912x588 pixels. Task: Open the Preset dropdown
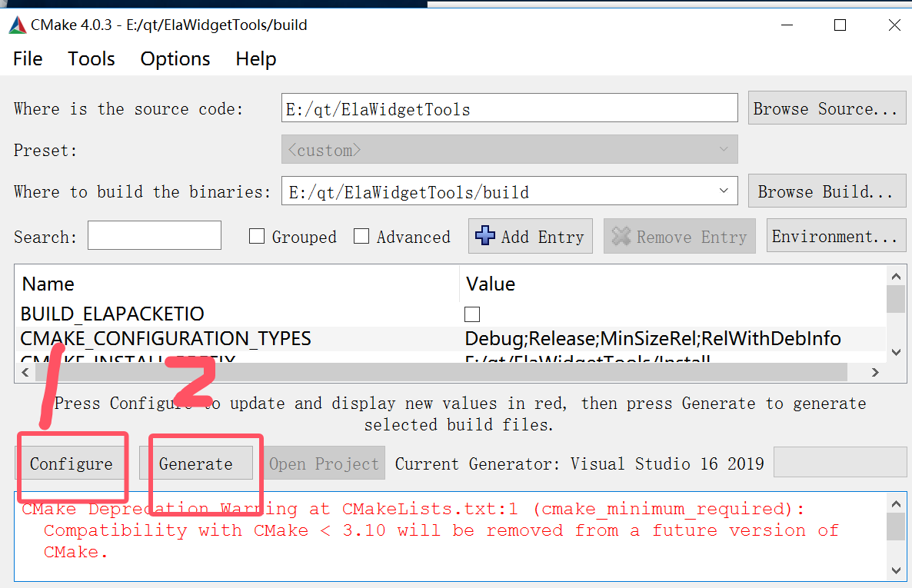pos(510,149)
